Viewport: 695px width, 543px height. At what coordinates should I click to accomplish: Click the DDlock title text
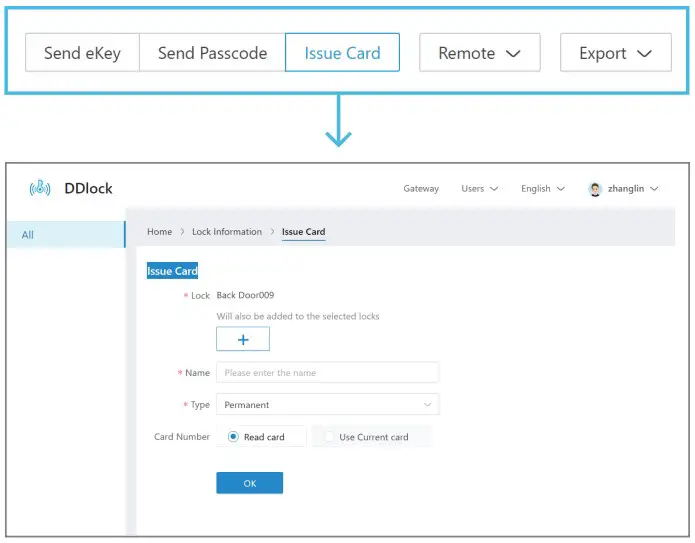(88, 188)
